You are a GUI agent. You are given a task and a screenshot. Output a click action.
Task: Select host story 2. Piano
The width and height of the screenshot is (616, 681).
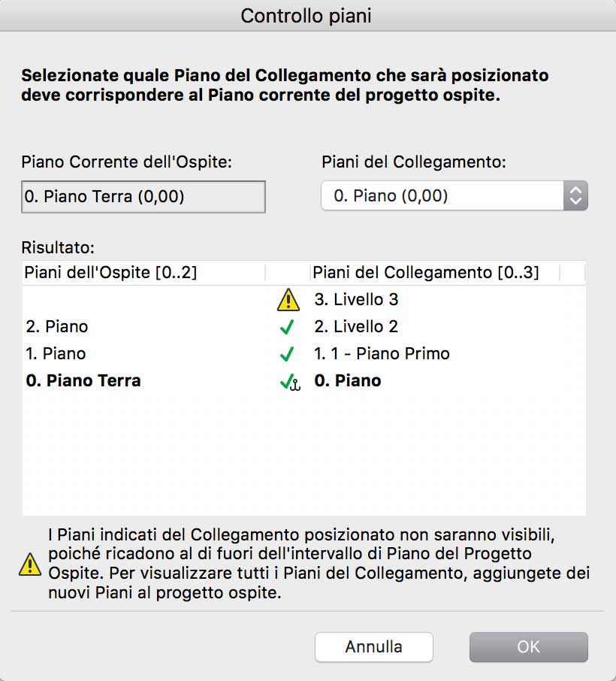tap(57, 327)
